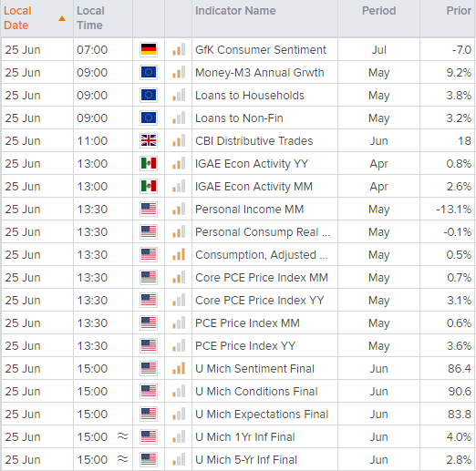
Task: Open Loans to Households indicator
Action: (x=250, y=96)
